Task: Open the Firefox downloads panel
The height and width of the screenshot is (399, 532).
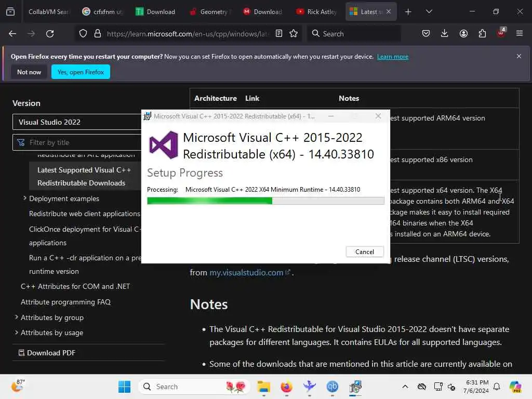Action: [445, 34]
